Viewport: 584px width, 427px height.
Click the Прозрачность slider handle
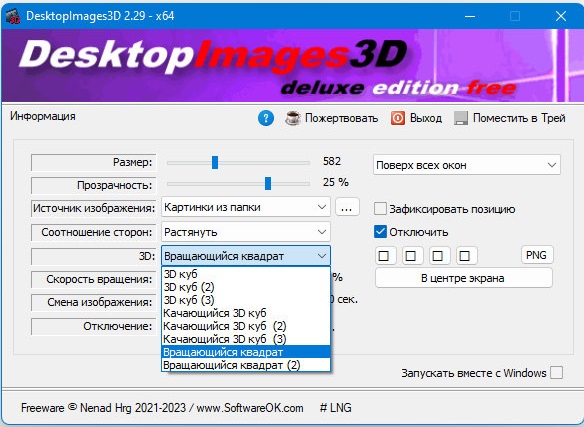pos(268,183)
